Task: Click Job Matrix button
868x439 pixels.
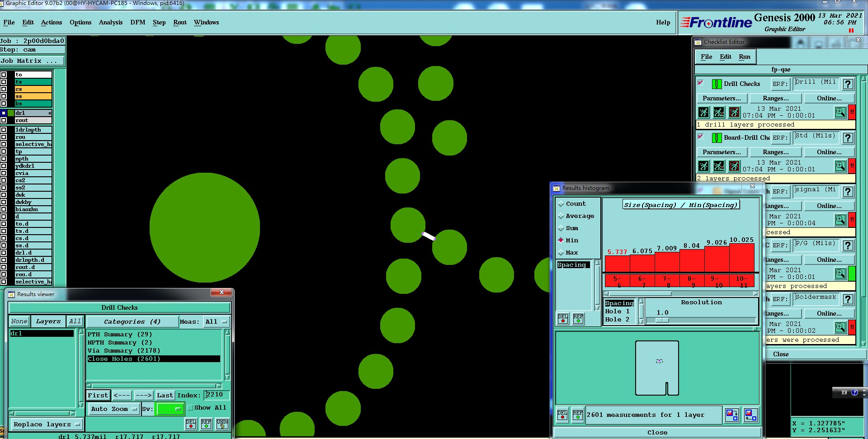Action: coord(32,61)
